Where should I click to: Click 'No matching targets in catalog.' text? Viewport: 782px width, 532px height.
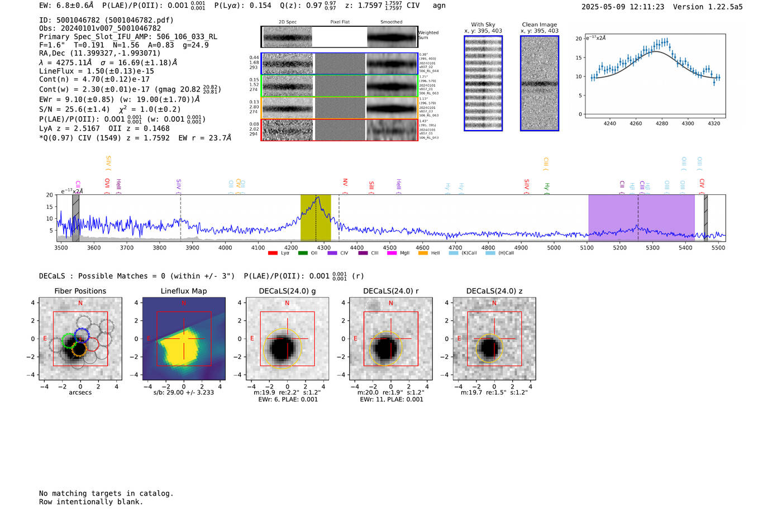pyautogui.click(x=106, y=493)
